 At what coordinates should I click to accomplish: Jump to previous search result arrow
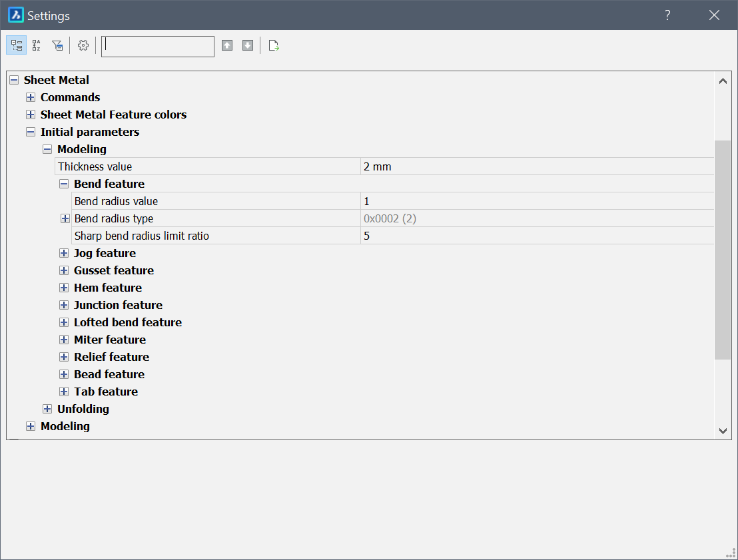[227, 45]
